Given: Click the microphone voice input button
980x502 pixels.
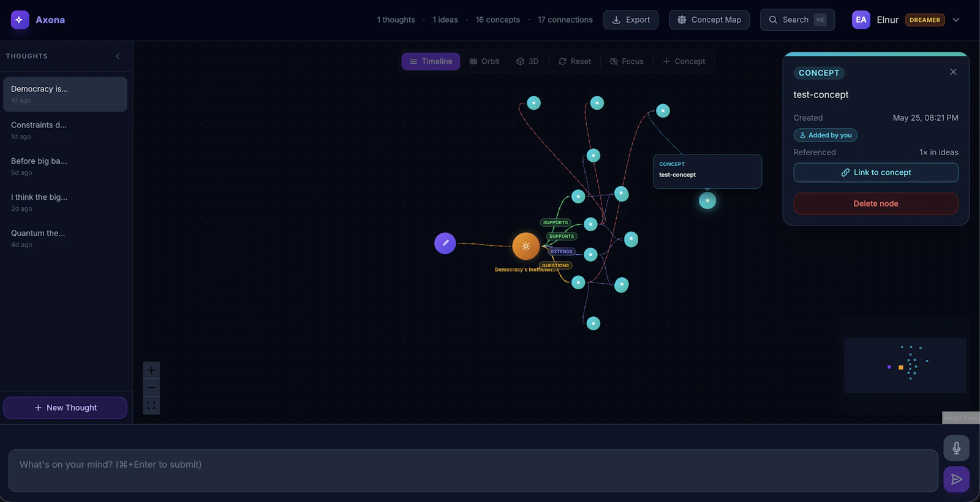Looking at the screenshot, I should click(956, 448).
